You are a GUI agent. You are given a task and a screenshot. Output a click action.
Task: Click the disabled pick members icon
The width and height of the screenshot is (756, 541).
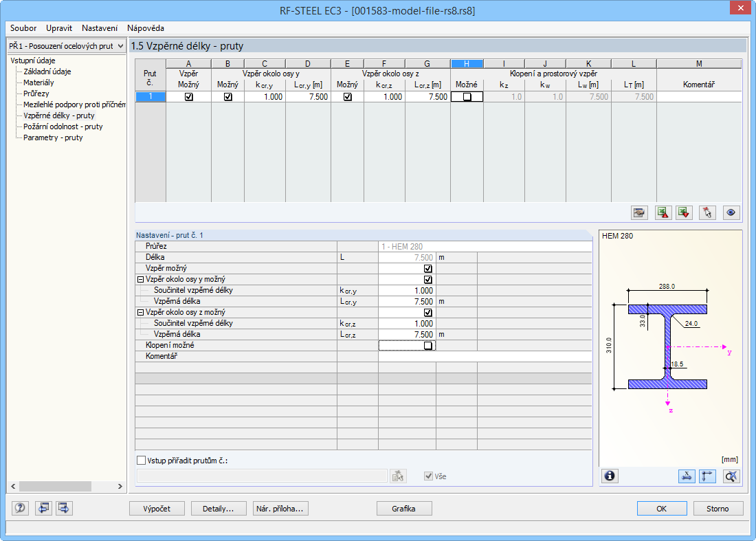pyautogui.click(x=398, y=476)
